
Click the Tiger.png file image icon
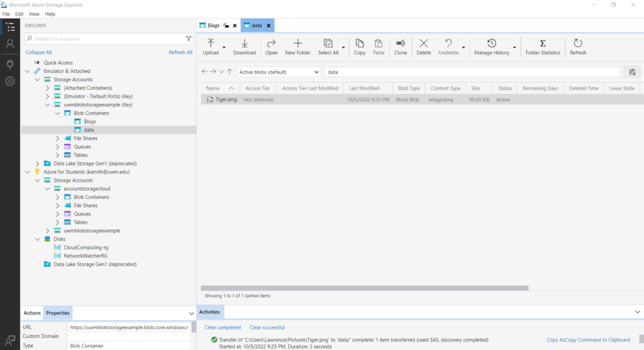[210, 99]
